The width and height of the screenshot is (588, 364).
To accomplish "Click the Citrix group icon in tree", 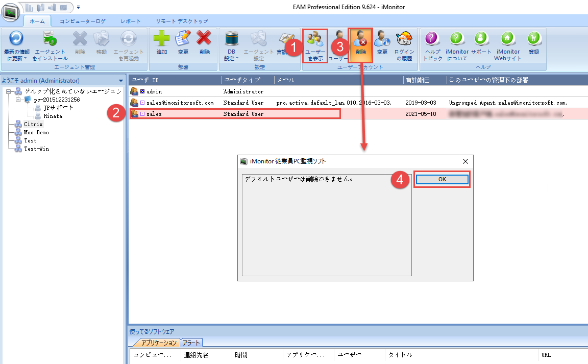I will (x=18, y=124).
